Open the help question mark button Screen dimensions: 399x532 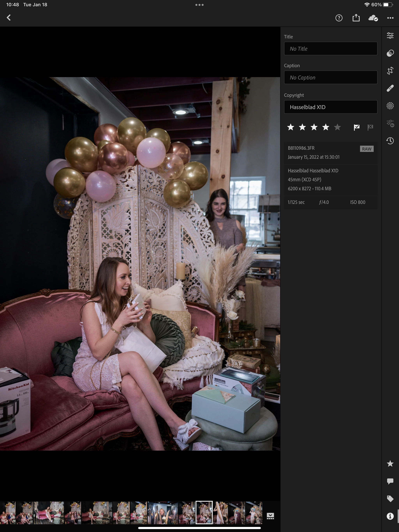tap(339, 18)
